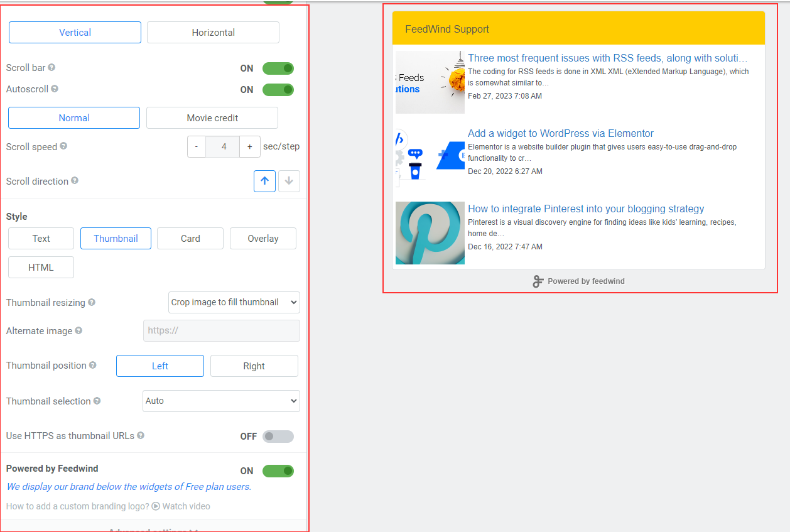This screenshot has height=532, width=790.
Task: Increase scroll speed with plus button
Action: click(250, 146)
